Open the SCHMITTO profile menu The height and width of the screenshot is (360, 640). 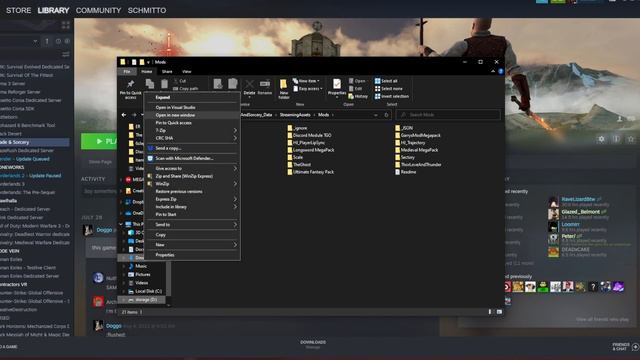[147, 10]
